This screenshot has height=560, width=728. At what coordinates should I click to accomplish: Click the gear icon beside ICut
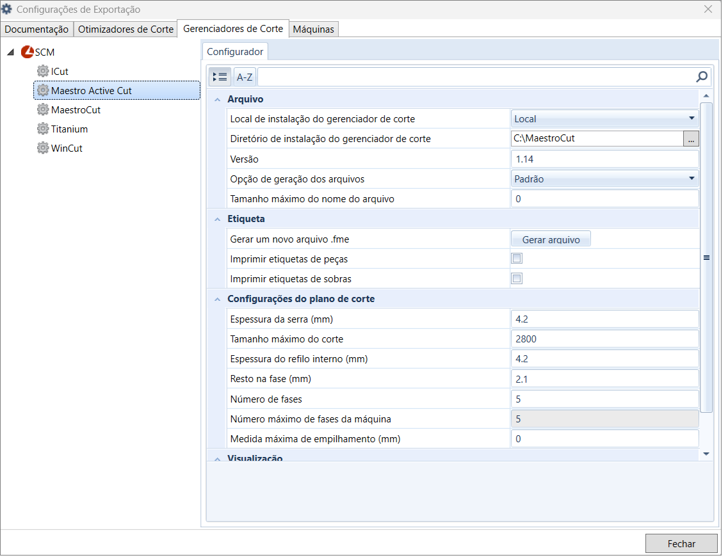43,71
